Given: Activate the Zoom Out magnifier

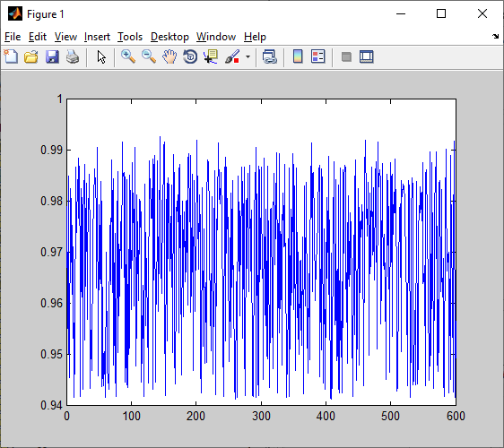Looking at the screenshot, I should click(x=149, y=56).
